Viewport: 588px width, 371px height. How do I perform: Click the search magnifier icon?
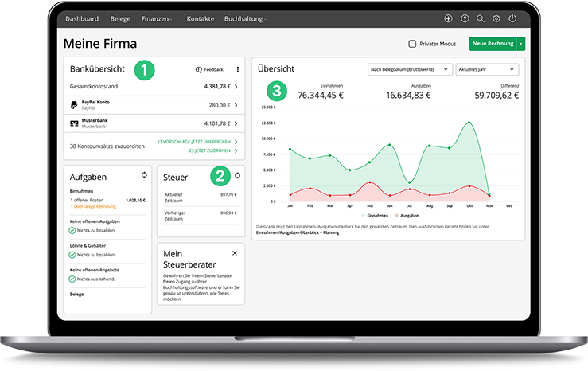coord(480,18)
